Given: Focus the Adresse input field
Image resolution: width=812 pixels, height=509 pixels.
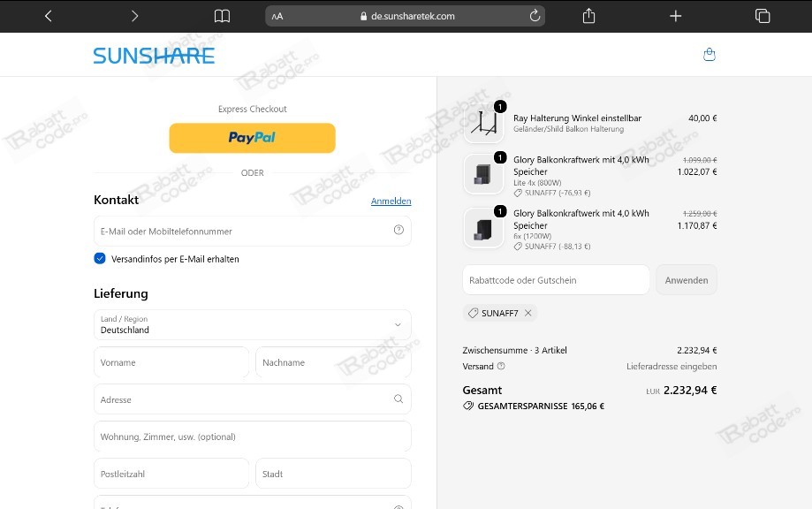Looking at the screenshot, I should [252, 399].
